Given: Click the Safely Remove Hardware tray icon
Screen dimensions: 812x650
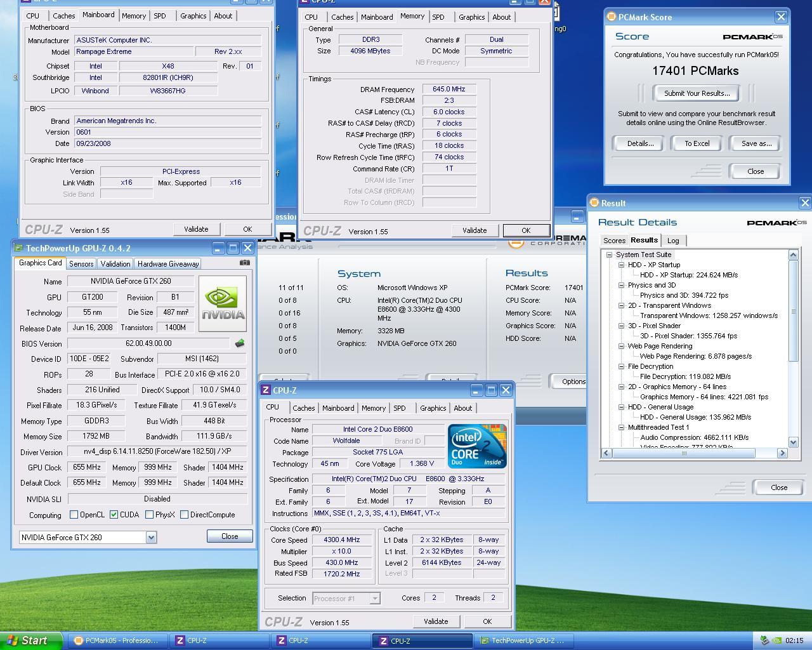Looking at the screenshot, I should click(x=764, y=640).
